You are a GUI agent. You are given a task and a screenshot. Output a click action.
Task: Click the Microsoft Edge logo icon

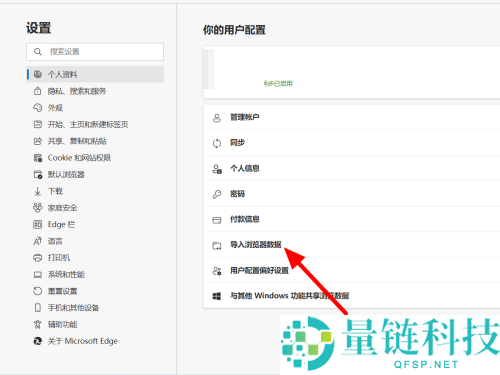(x=38, y=341)
